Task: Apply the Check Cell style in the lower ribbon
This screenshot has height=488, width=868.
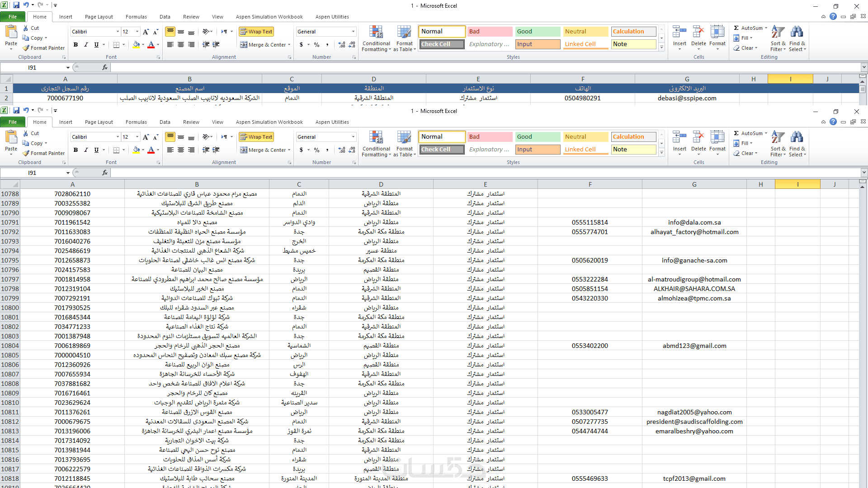Action: click(x=442, y=150)
